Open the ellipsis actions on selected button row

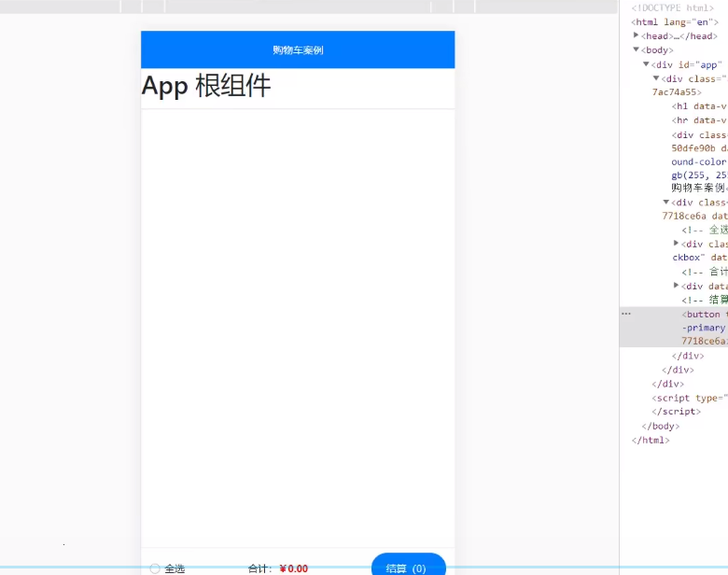tap(626, 314)
